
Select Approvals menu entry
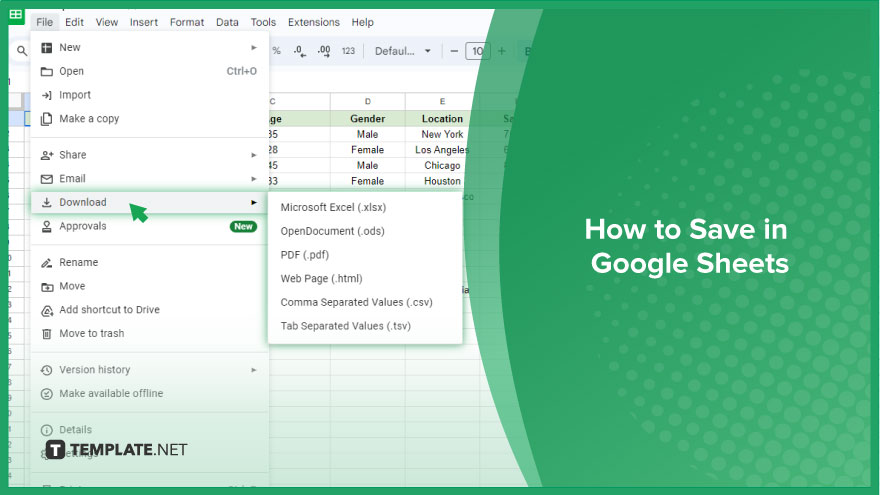(149, 226)
